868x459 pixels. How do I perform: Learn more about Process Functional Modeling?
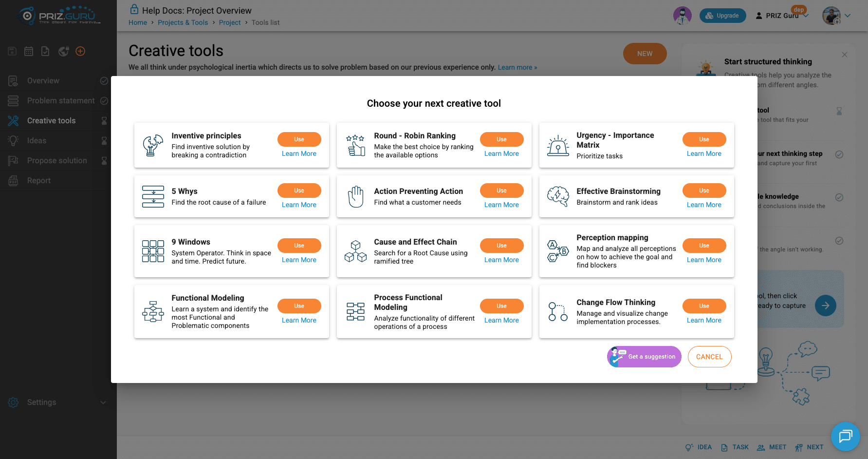coord(501,320)
